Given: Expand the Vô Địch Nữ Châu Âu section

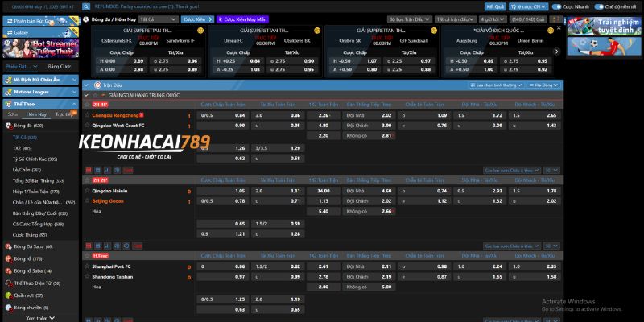Looking at the screenshot, I should pyautogui.click(x=40, y=80).
